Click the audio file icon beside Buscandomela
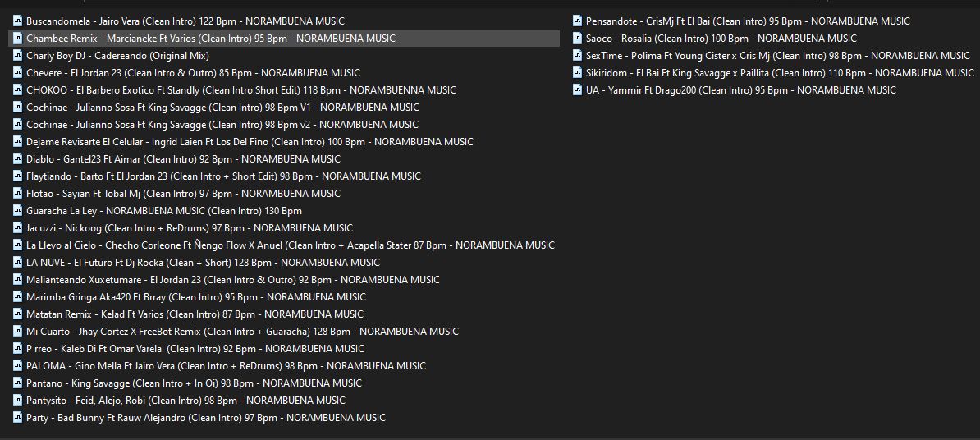The height and width of the screenshot is (440, 980). click(17, 21)
